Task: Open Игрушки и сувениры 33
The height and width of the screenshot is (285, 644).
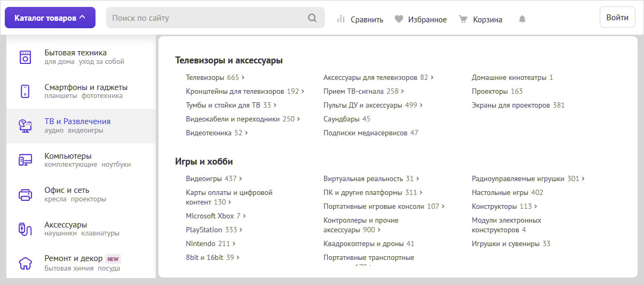Action: [511, 243]
